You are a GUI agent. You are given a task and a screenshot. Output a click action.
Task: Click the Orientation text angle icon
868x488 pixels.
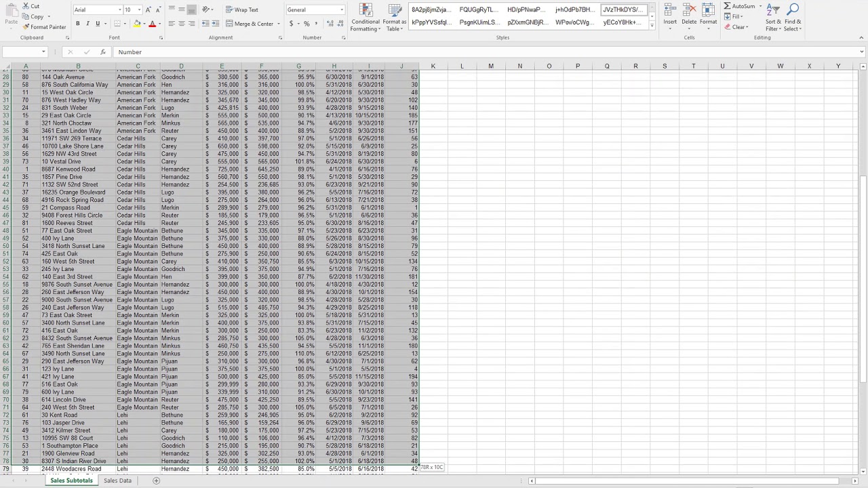pos(206,9)
